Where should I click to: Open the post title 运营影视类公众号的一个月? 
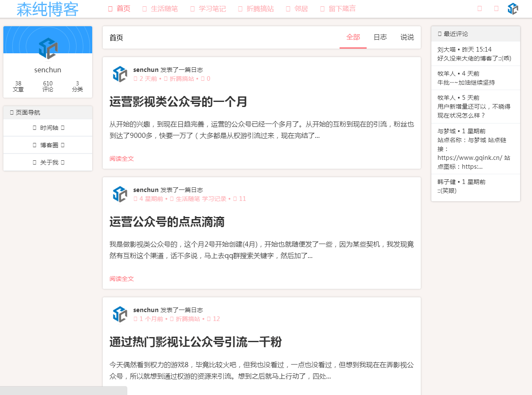[x=178, y=102]
